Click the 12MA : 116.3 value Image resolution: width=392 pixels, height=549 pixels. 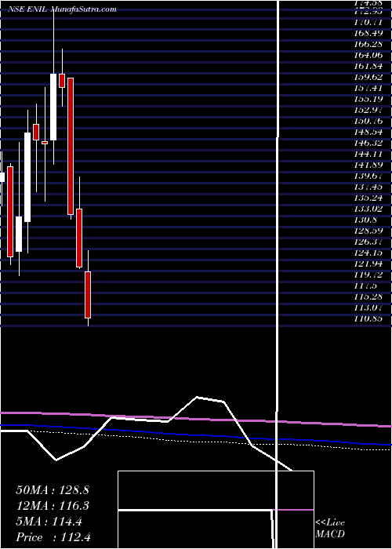pyautogui.click(x=53, y=506)
